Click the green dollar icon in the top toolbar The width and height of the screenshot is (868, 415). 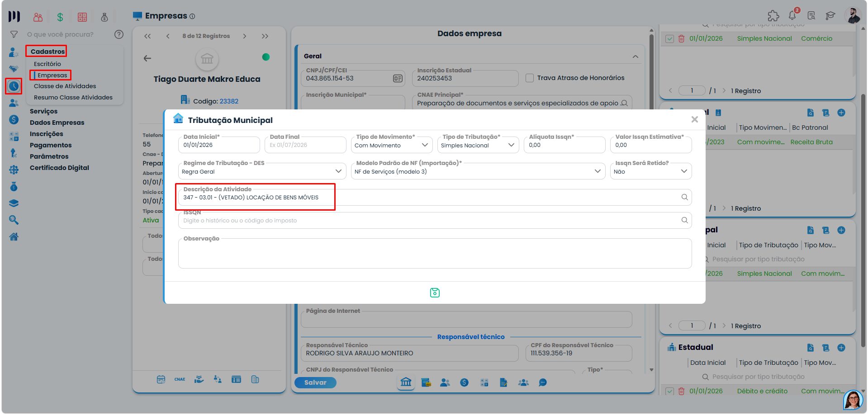click(60, 17)
